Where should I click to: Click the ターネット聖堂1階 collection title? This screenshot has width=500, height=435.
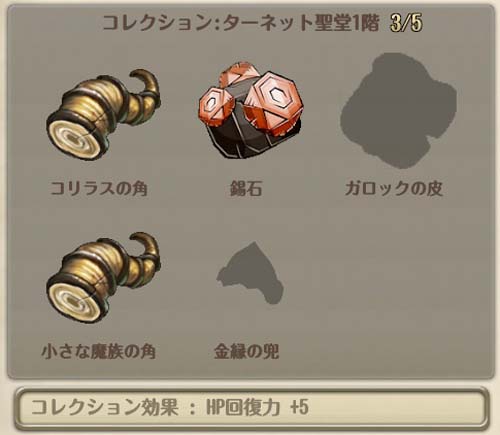(x=301, y=23)
